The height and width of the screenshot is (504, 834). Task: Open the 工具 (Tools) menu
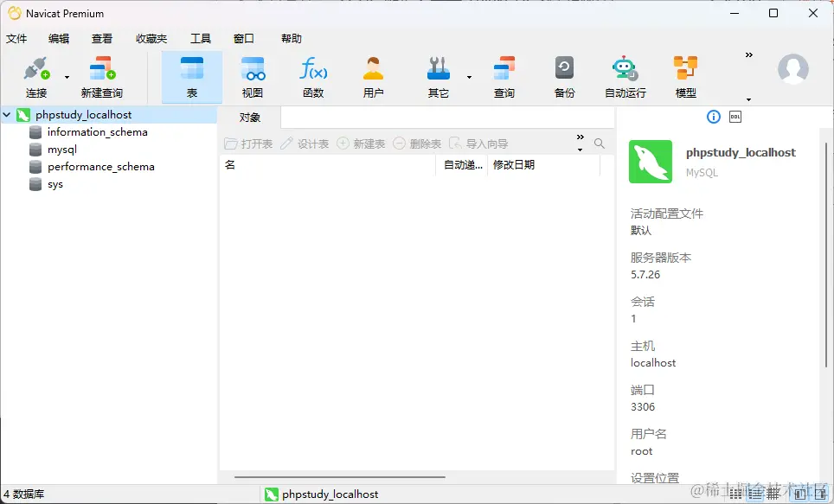[201, 38]
